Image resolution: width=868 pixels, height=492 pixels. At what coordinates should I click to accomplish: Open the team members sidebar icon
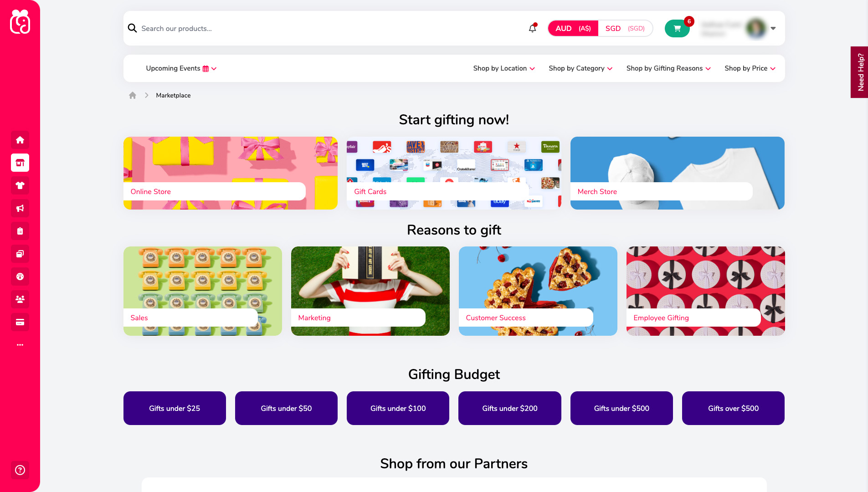coord(20,299)
